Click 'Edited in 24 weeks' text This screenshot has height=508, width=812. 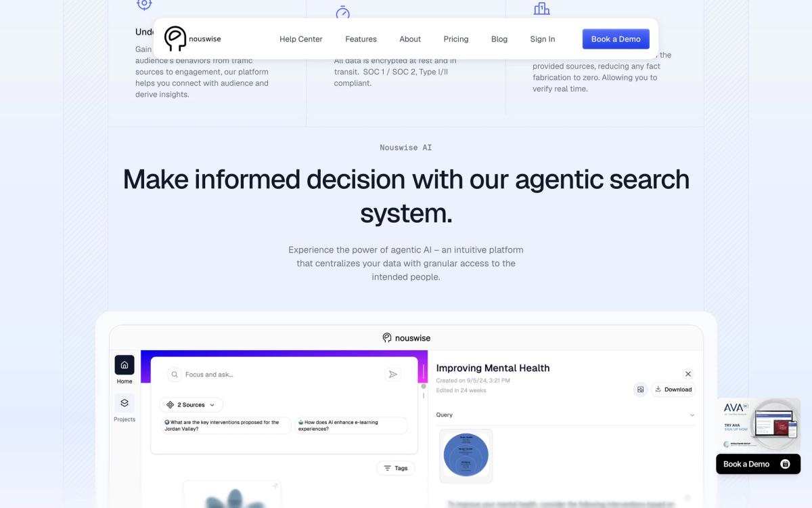(x=461, y=390)
